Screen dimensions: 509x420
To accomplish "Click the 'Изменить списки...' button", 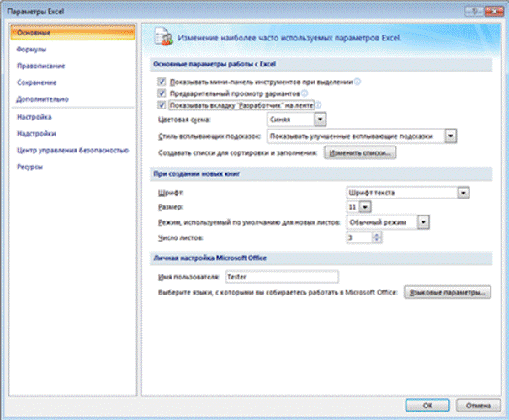I will point(360,152).
